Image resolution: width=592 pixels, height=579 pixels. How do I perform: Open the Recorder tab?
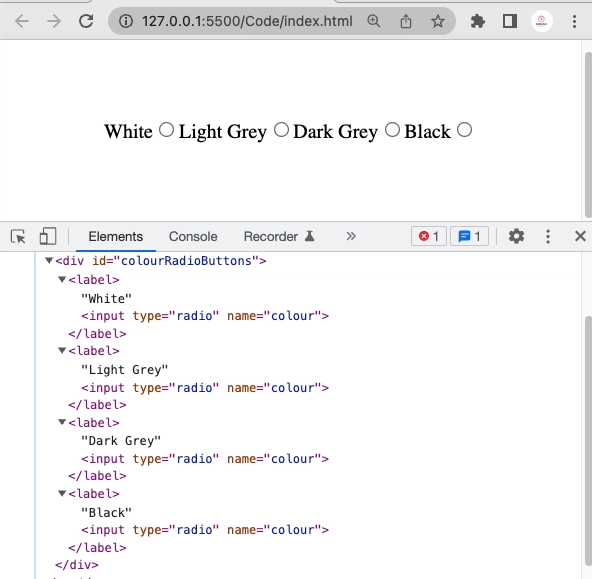coord(279,237)
